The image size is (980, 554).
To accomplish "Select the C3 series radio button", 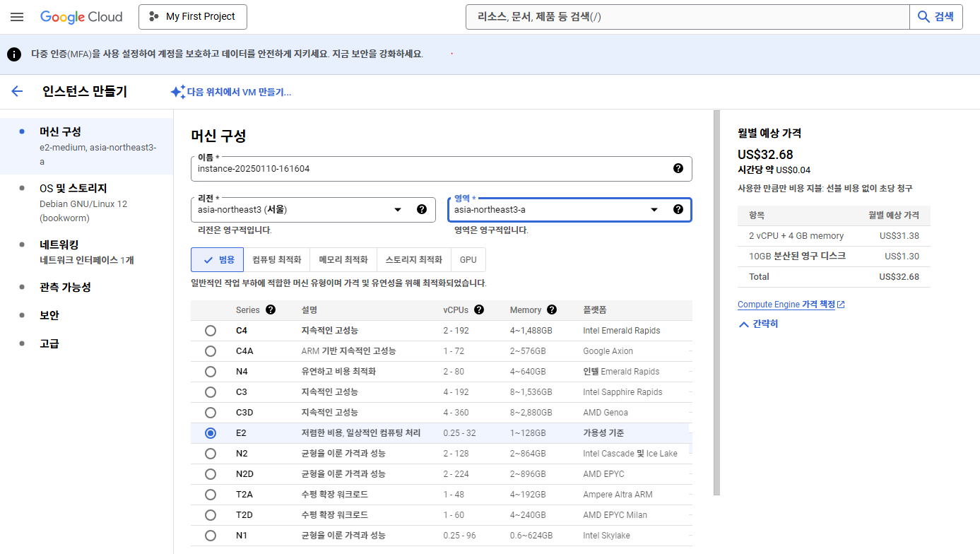I will click(211, 392).
